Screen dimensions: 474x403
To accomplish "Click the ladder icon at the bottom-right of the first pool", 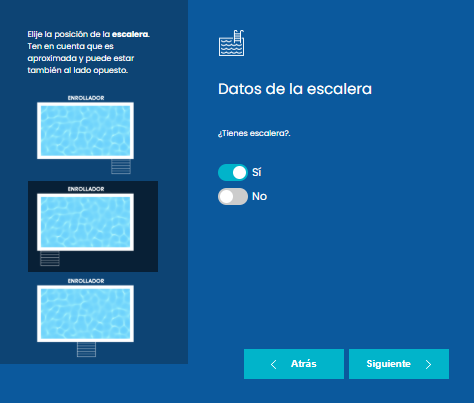I will [121, 166].
